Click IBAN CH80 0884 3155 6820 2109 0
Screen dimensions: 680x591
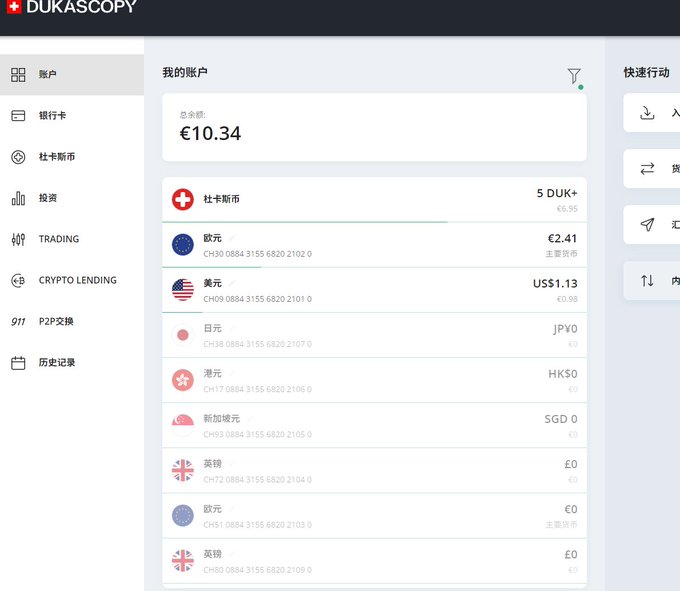258,570
